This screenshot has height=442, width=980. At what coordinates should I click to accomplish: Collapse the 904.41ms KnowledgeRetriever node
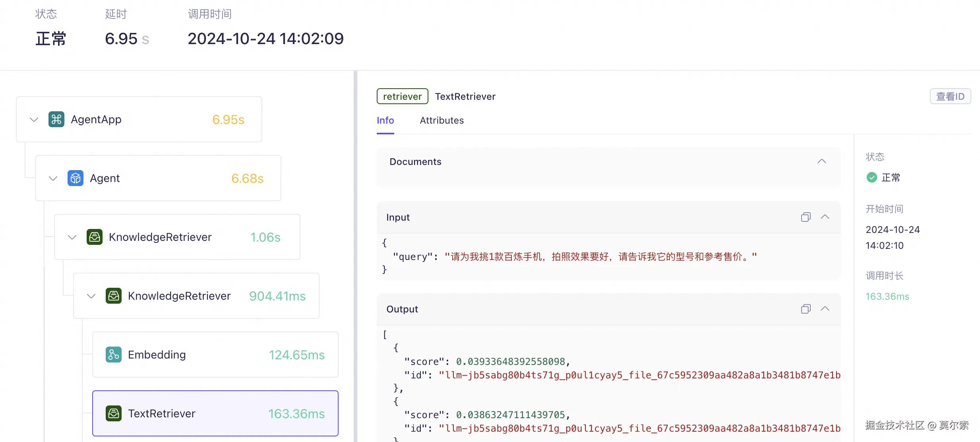tap(91, 296)
